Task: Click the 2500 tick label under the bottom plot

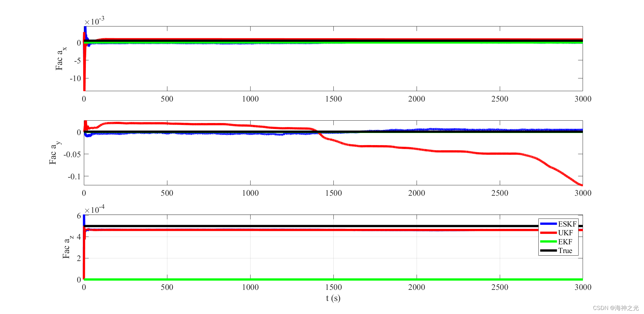Action: point(500,287)
